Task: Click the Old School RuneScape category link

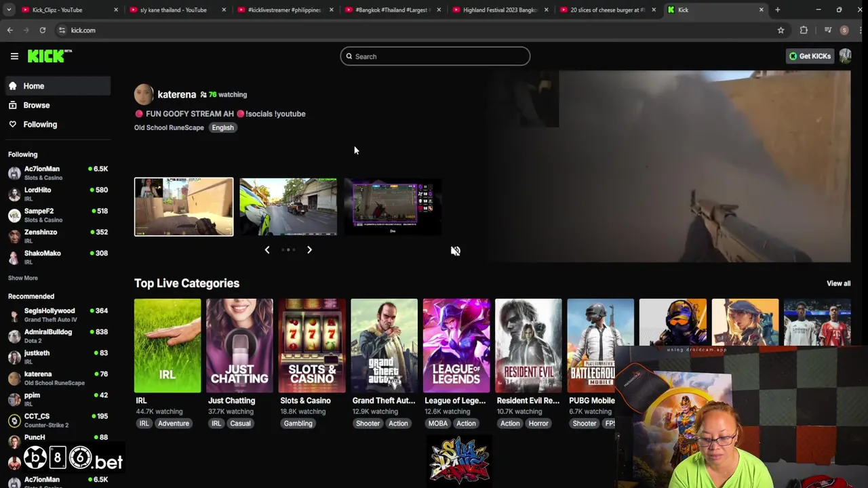Action: pos(169,127)
